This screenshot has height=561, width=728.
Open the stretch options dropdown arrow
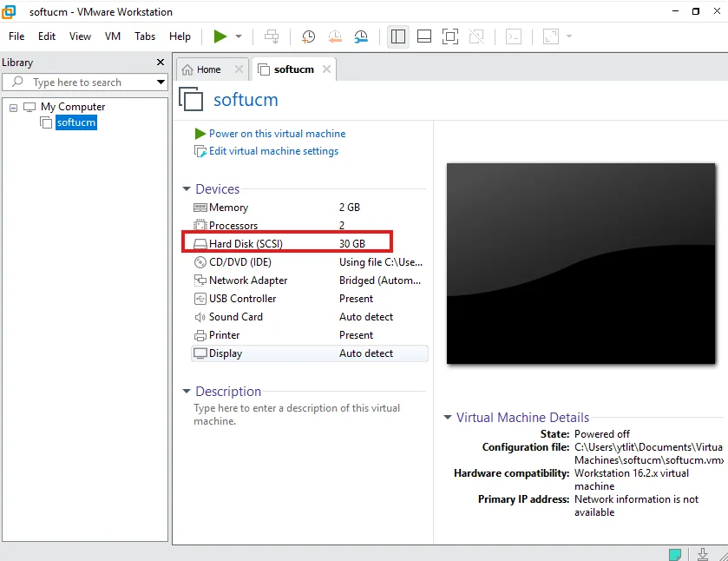pos(569,36)
